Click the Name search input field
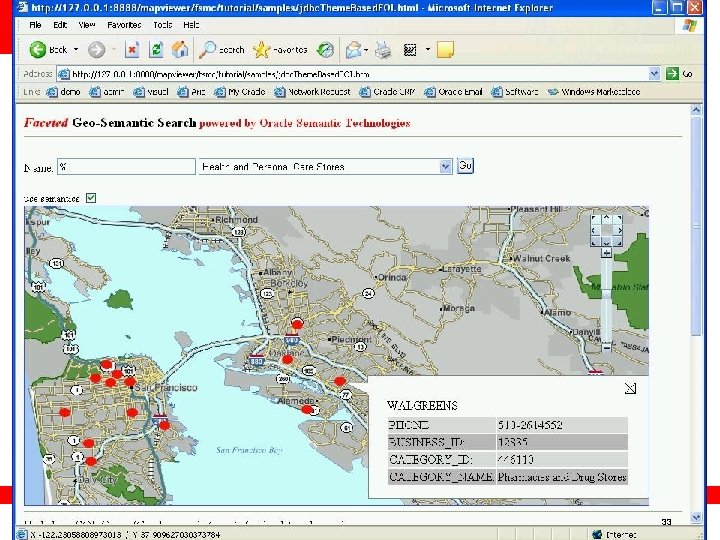This screenshot has height=540, width=720. click(x=126, y=167)
